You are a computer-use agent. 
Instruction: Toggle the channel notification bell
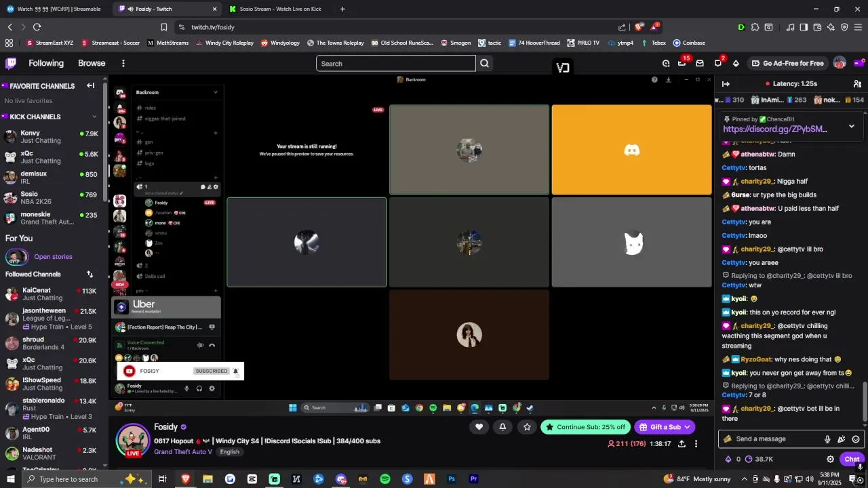tap(502, 426)
